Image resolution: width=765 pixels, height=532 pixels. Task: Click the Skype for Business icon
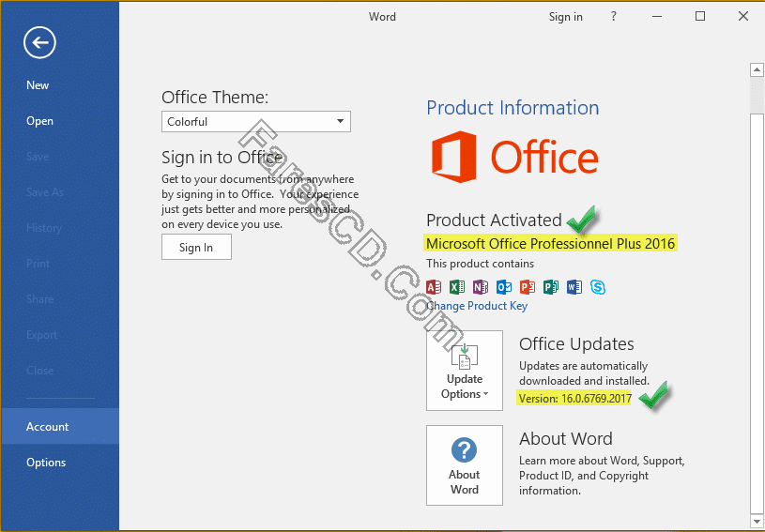click(598, 287)
